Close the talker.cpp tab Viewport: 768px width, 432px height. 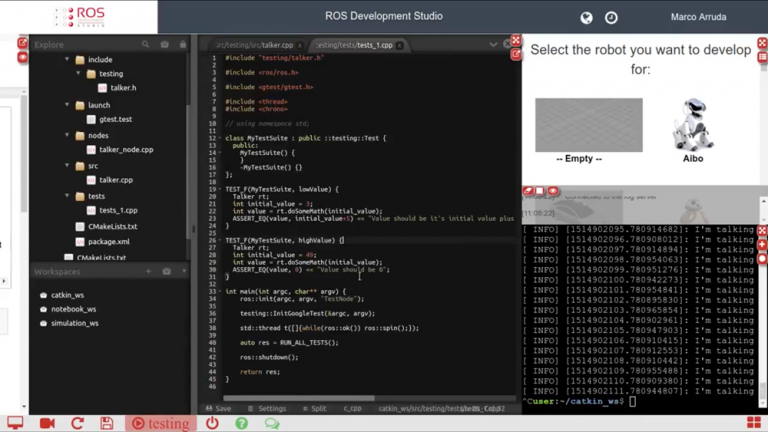coord(300,46)
